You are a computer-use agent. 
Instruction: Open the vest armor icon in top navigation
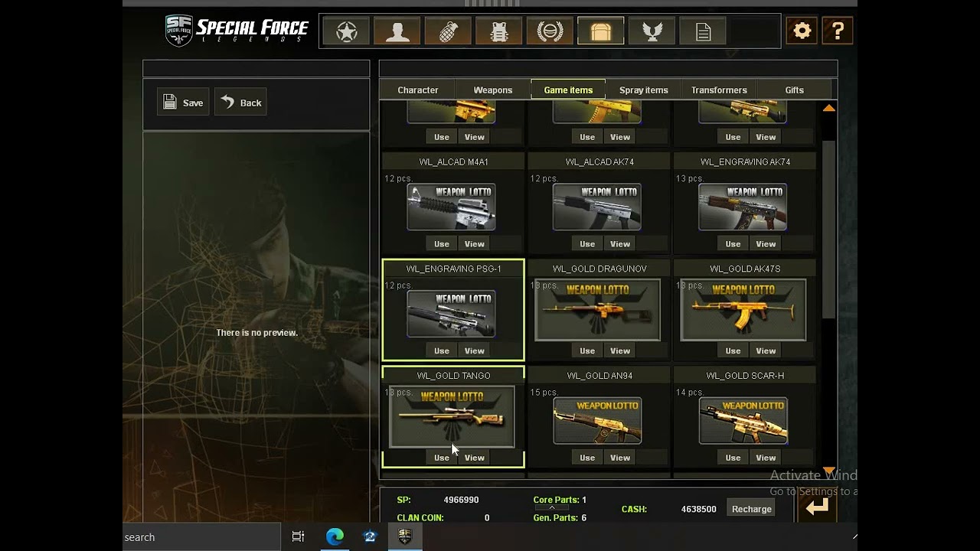click(x=499, y=31)
